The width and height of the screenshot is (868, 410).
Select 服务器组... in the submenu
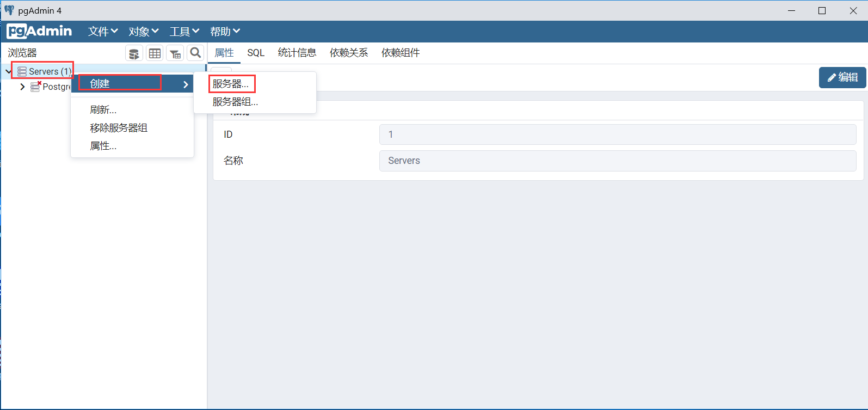[x=235, y=102]
